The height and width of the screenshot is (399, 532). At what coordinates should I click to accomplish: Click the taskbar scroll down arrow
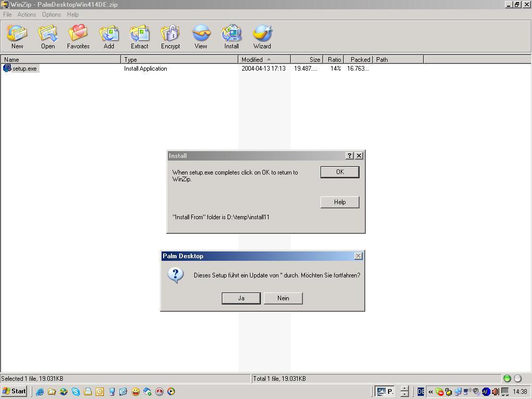(404, 395)
